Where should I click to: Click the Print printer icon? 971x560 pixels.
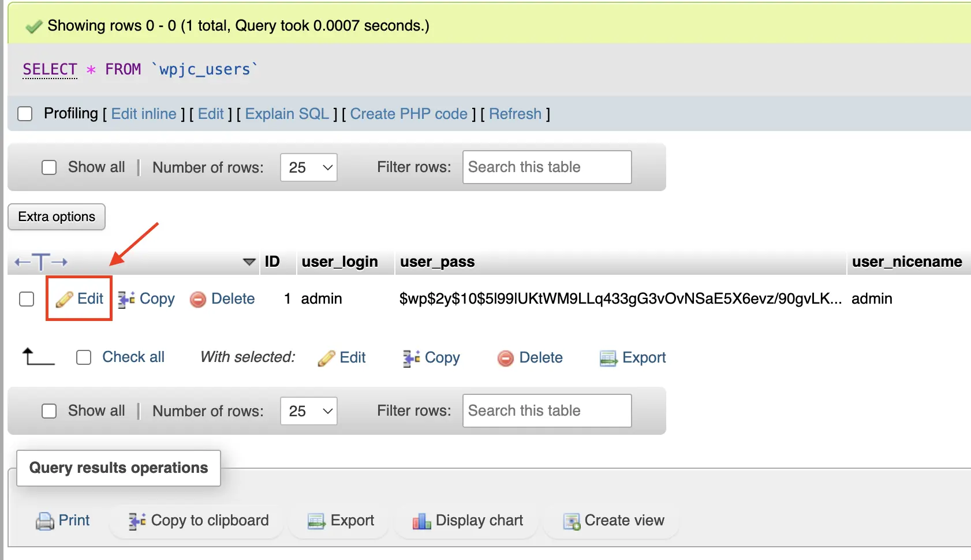(x=44, y=521)
